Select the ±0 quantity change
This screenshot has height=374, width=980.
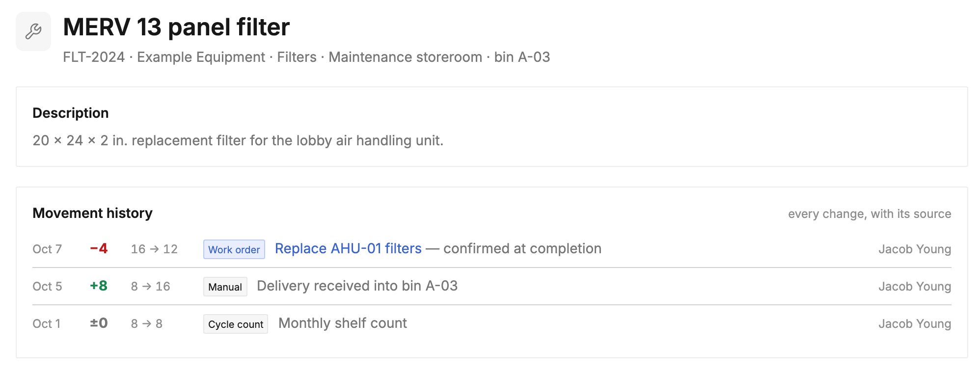99,323
